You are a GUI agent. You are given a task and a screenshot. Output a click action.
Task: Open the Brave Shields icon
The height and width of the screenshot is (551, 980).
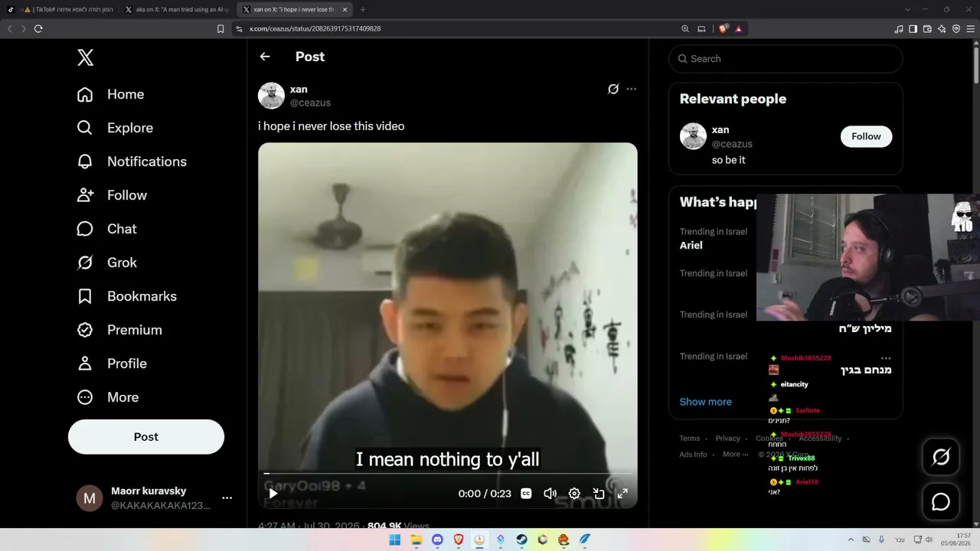(724, 29)
